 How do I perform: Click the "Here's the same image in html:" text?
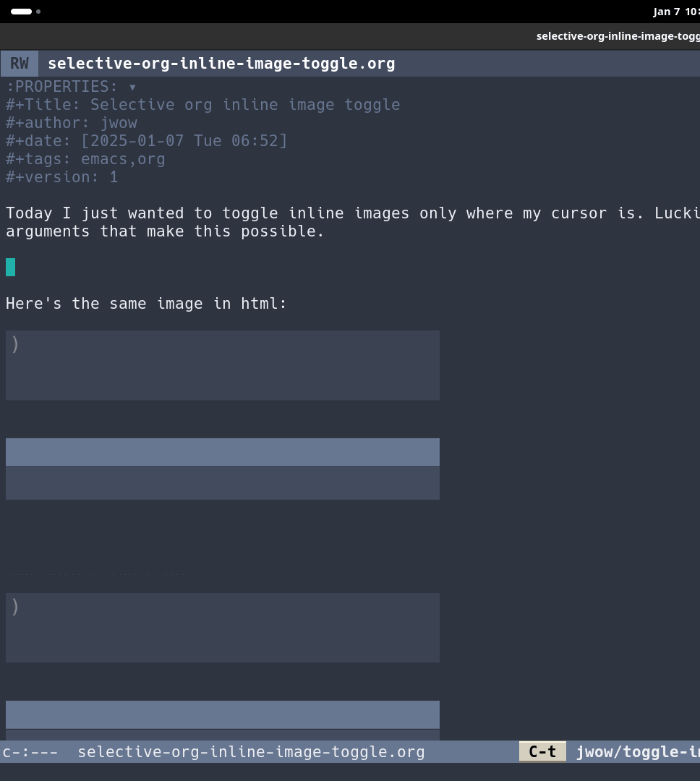click(146, 304)
